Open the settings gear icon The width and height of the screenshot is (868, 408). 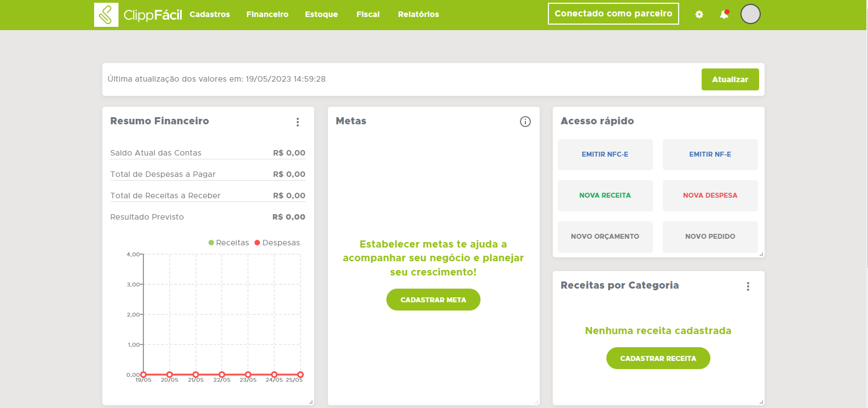[699, 15]
